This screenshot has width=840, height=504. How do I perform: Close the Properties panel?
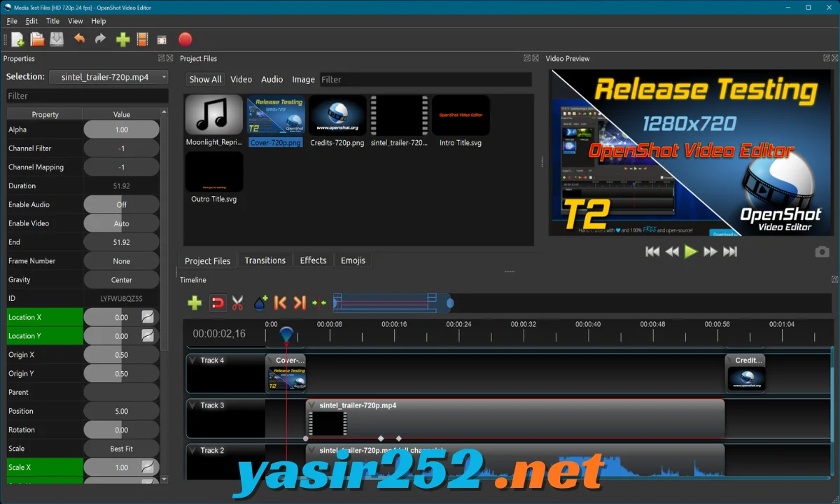tap(170, 58)
